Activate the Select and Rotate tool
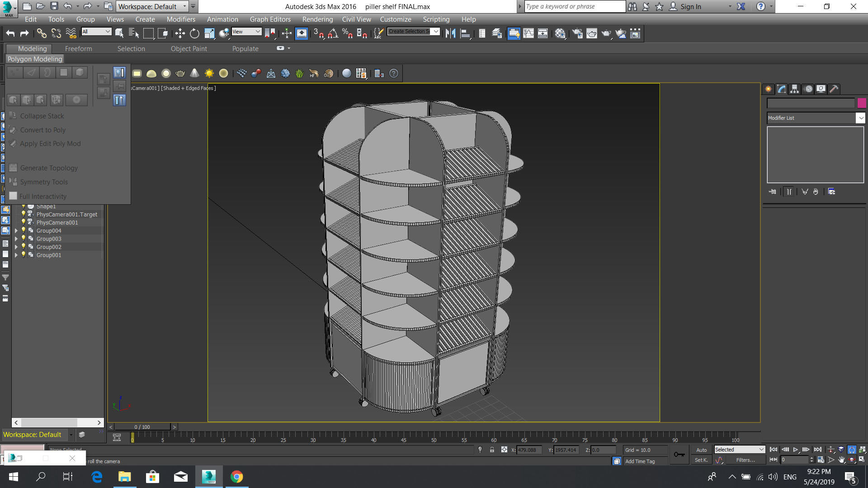 194,33
